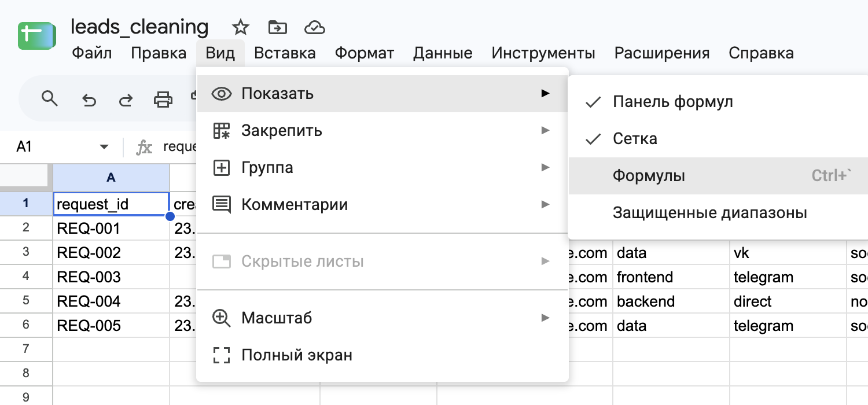Toggle Сетка gridlines option
868x405 pixels.
(x=718, y=139)
